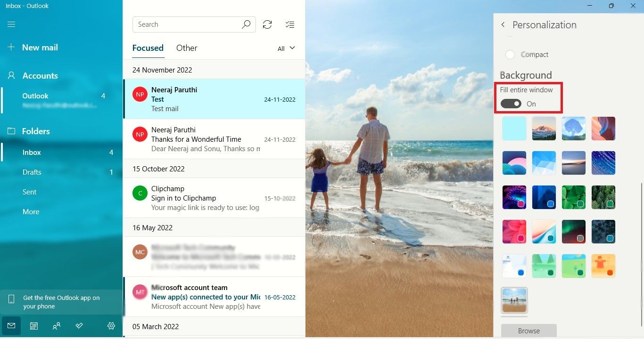Select the Outlook account

coord(61,101)
